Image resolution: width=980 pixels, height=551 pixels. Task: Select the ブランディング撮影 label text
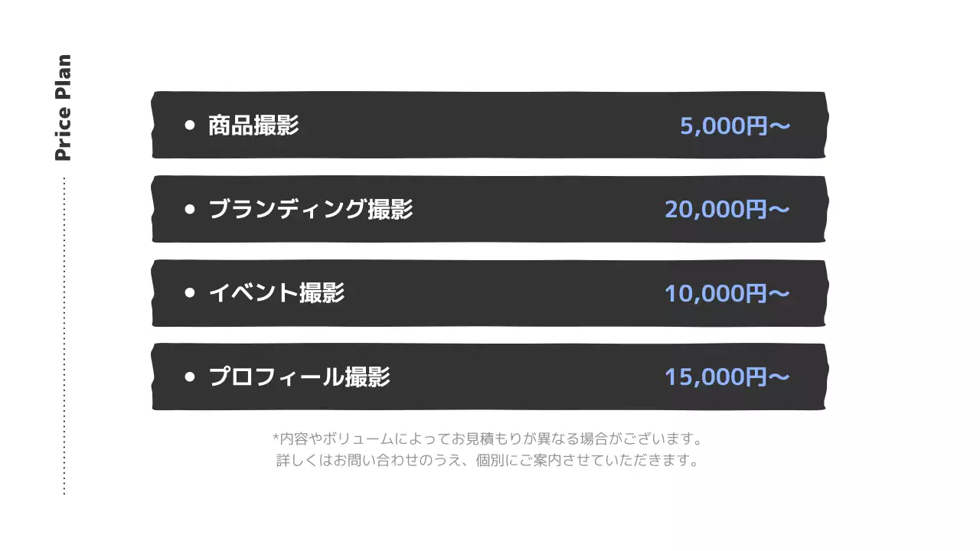[x=310, y=209]
